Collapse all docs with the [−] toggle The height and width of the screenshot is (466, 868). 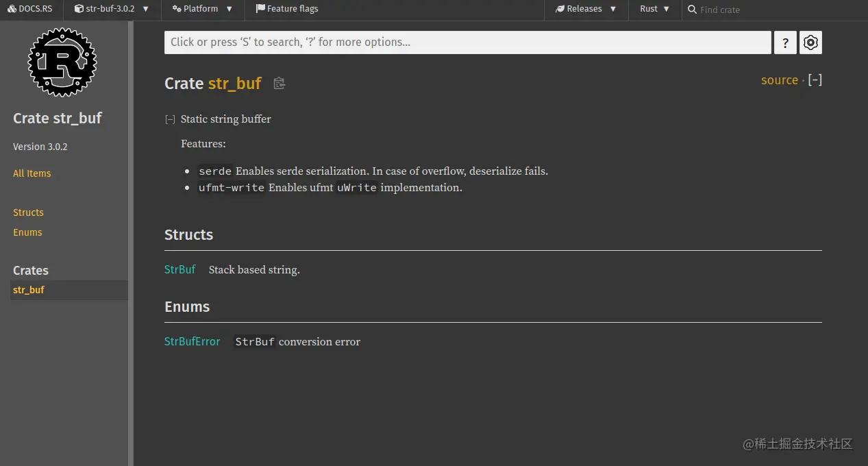coord(815,80)
